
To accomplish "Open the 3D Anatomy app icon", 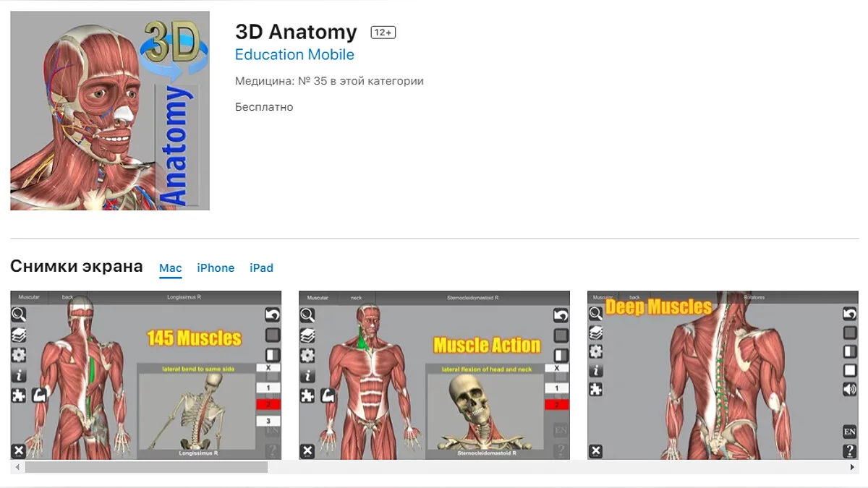I will click(x=110, y=111).
